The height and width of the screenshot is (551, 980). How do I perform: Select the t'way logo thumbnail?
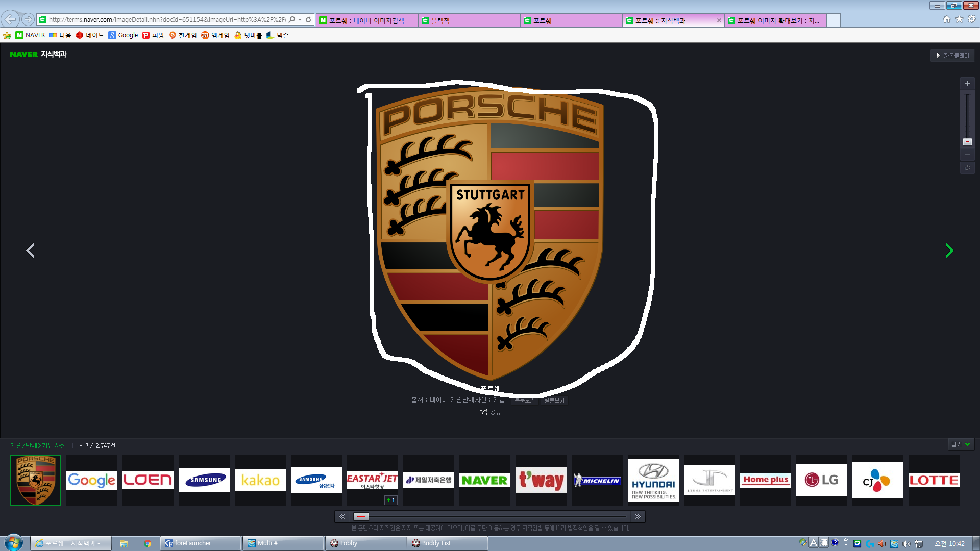tap(541, 480)
